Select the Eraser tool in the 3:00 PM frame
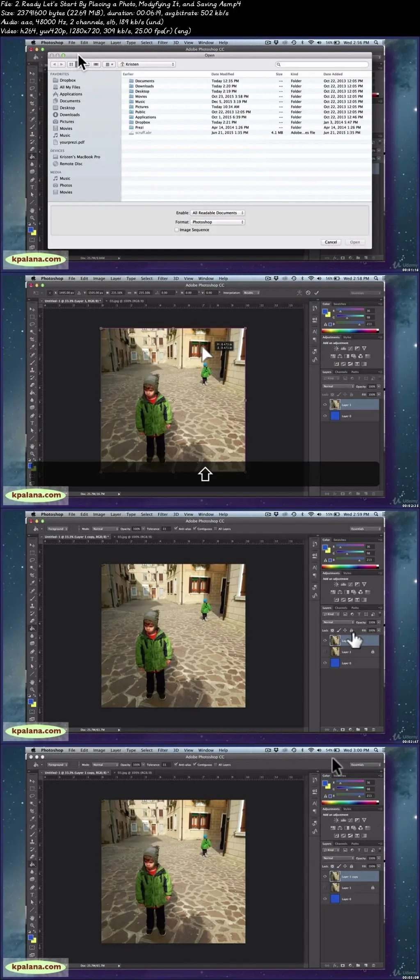Screen dimensions: 420x980 point(32,857)
